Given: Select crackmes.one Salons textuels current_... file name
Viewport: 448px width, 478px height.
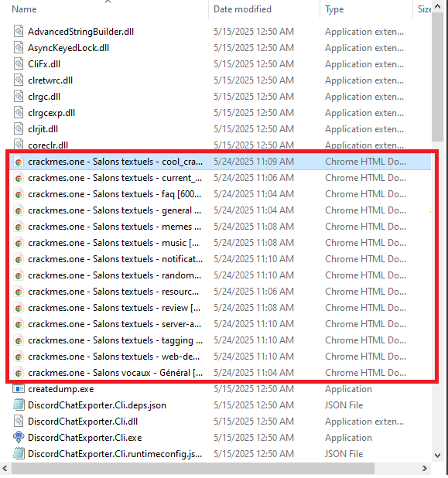Looking at the screenshot, I should tap(115, 178).
